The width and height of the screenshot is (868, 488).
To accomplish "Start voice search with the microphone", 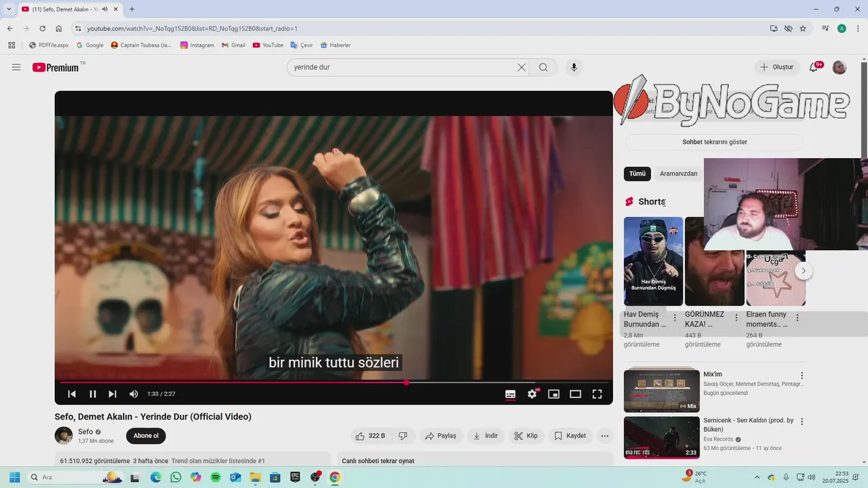I will click(574, 67).
